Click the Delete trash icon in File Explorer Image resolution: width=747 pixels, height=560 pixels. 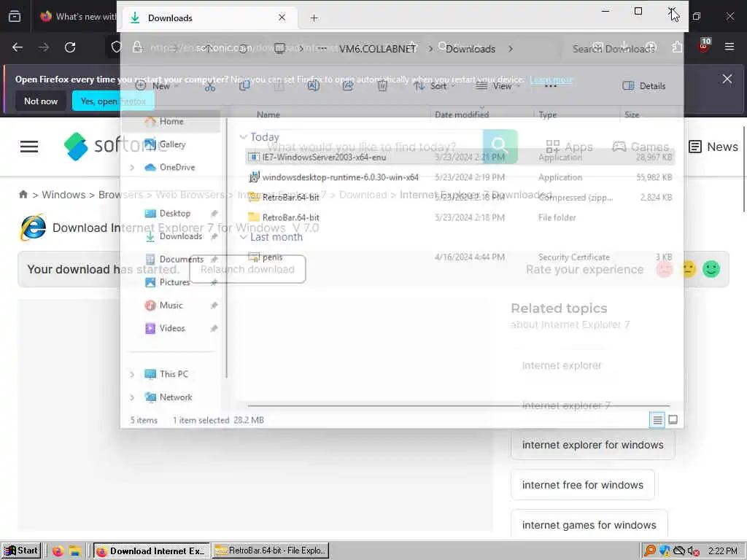382,86
